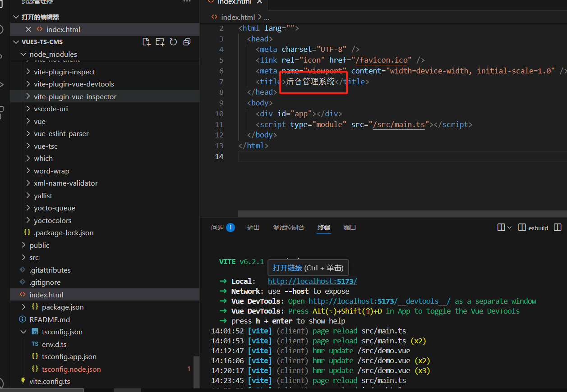The height and width of the screenshot is (392, 567).
Task: Click the HTML icon beside sidebar index.html
Action: tap(23, 295)
